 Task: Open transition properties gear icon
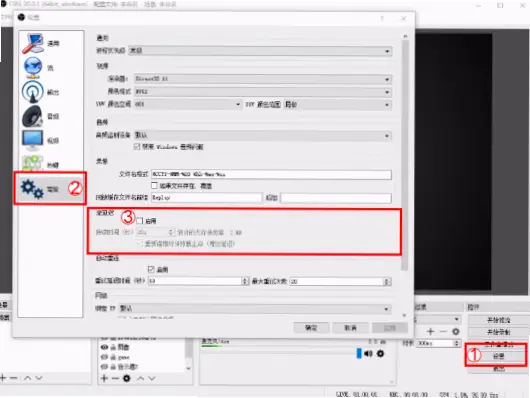456,332
